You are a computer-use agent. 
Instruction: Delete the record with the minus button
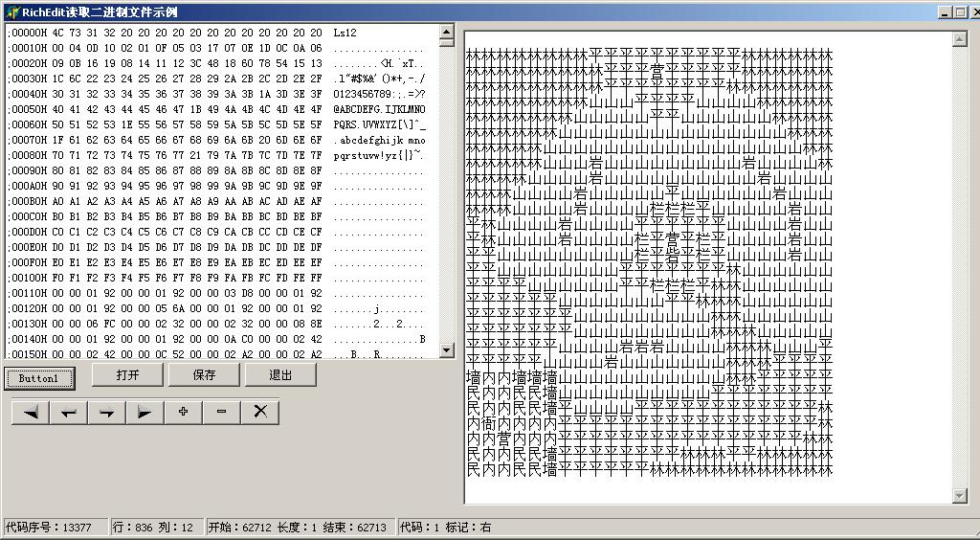click(221, 413)
